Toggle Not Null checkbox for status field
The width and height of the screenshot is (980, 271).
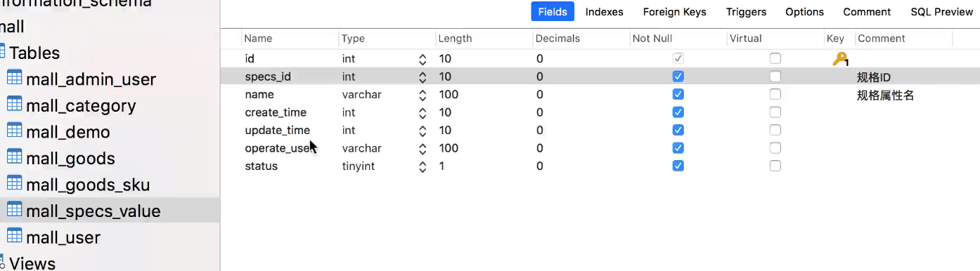point(678,166)
